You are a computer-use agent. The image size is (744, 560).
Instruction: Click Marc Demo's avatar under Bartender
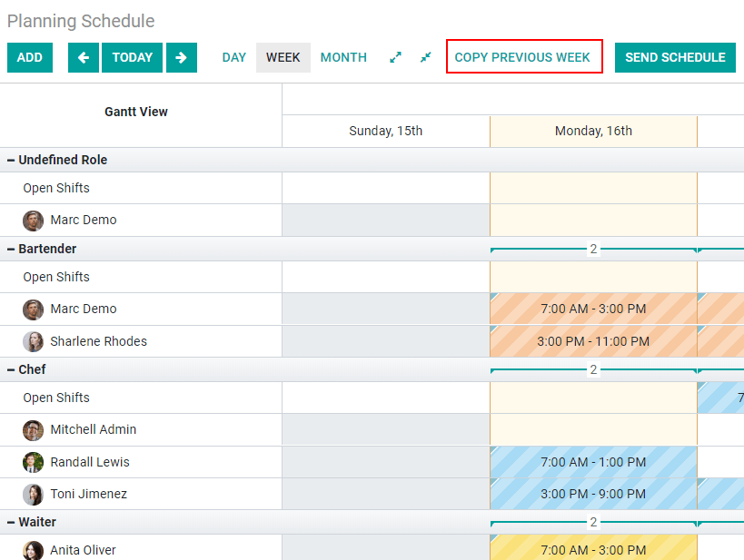tap(34, 309)
